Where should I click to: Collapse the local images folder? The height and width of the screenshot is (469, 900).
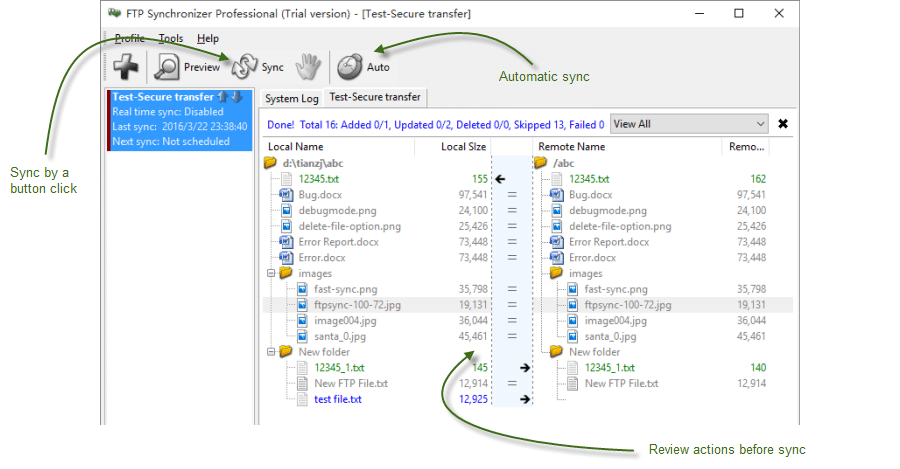(x=270, y=273)
